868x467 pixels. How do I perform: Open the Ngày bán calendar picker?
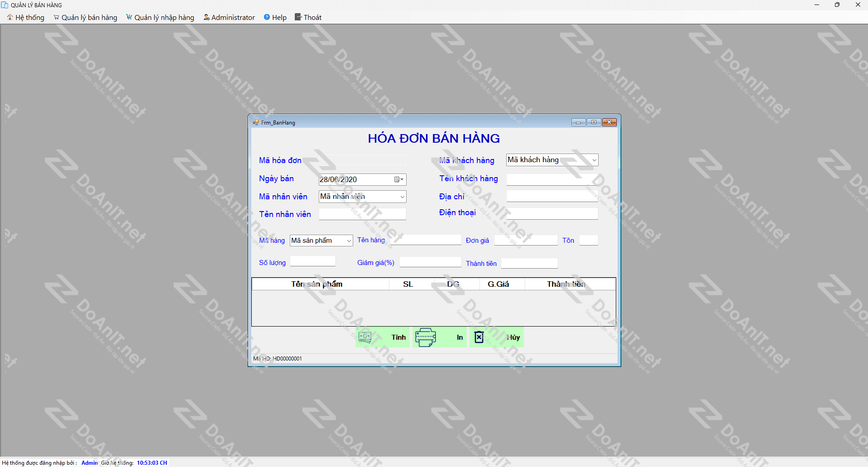click(x=398, y=179)
